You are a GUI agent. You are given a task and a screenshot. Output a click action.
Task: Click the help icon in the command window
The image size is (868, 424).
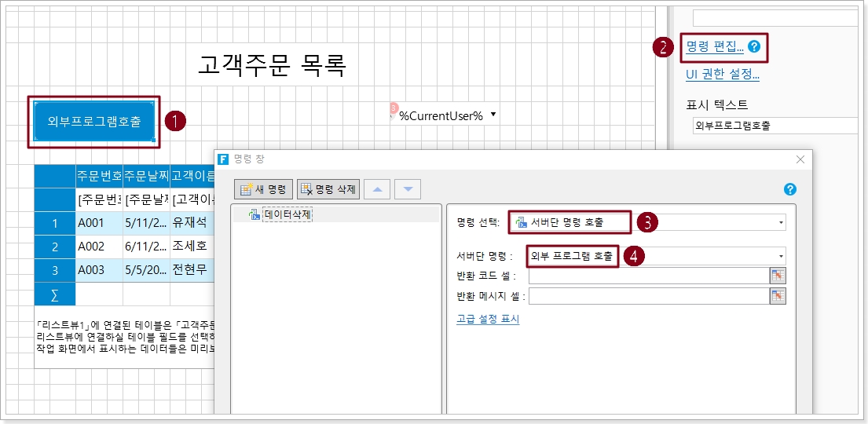pos(790,189)
